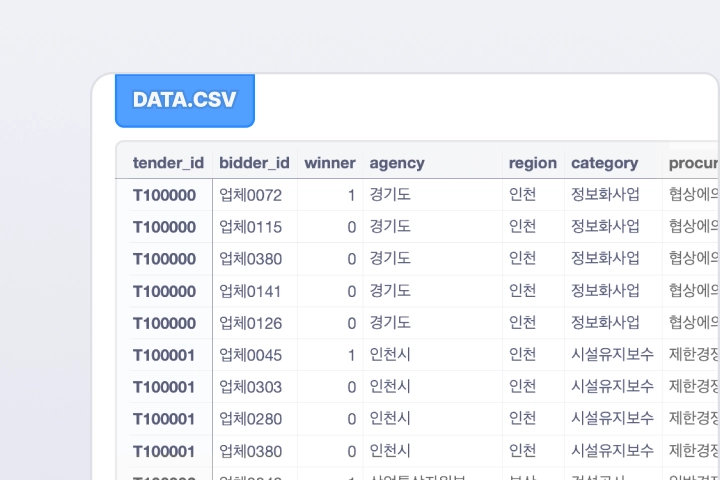This screenshot has height=480, width=720.
Task: Click the category column header
Action: click(x=604, y=163)
